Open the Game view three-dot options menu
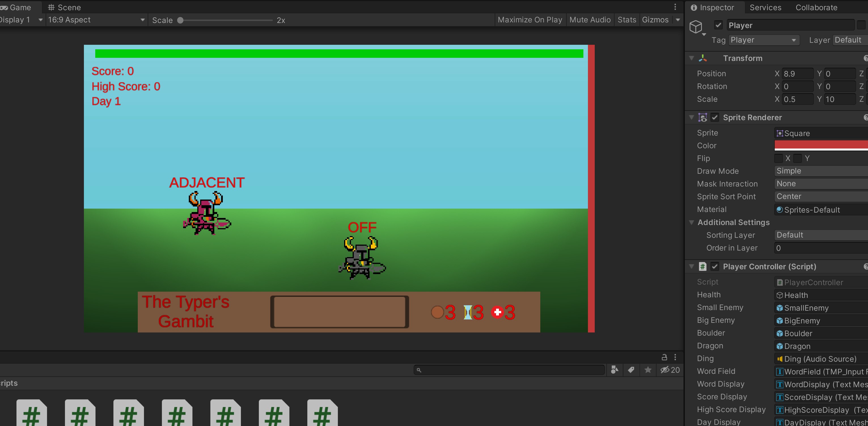Viewport: 868px width, 426px height. (675, 7)
